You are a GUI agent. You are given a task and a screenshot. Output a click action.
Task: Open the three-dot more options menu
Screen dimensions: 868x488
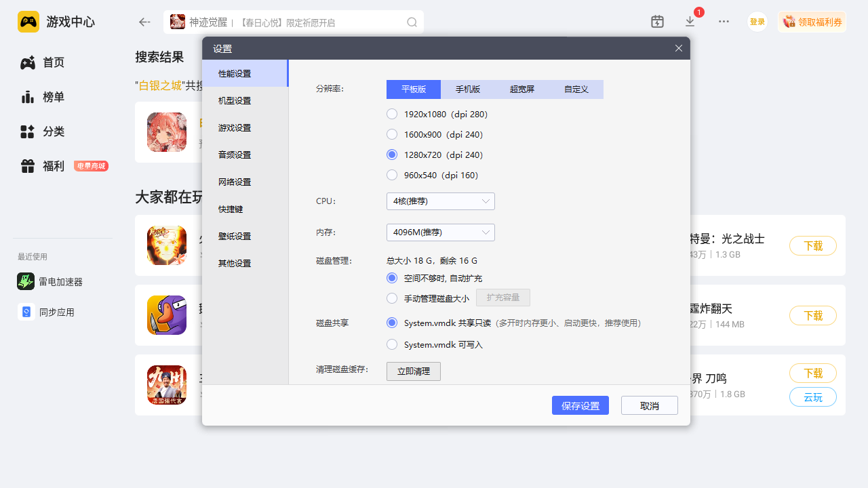coord(724,22)
